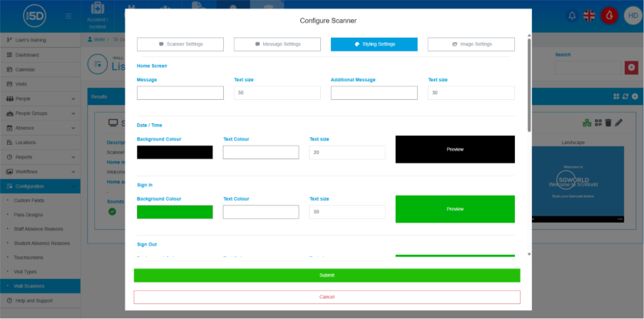The height and width of the screenshot is (319, 644).
Task: Switch to the Image Settings tab
Action: (x=471, y=44)
